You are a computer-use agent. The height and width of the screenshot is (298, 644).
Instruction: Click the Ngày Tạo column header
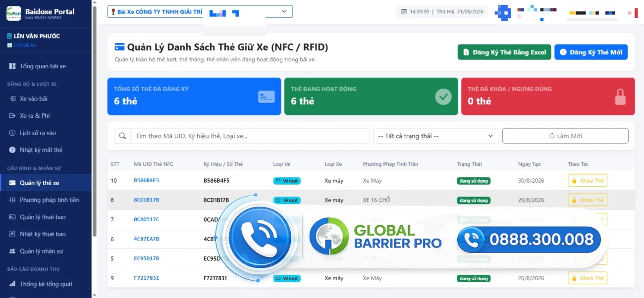(530, 164)
